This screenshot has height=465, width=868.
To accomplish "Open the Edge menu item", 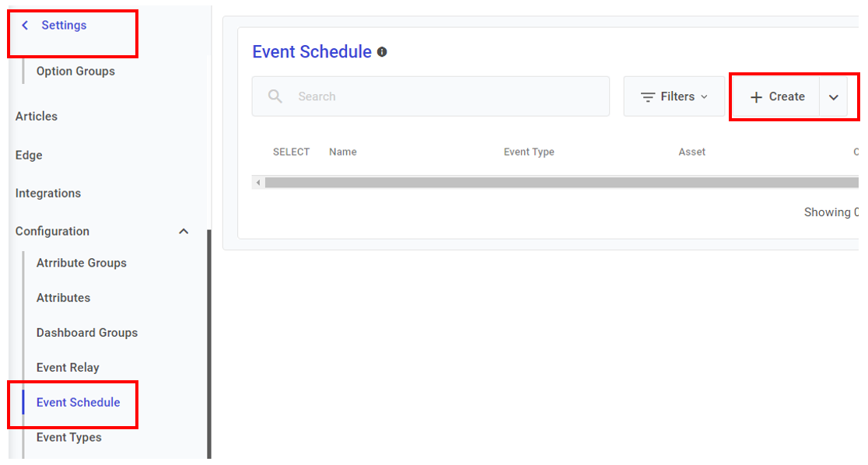I will tap(29, 156).
